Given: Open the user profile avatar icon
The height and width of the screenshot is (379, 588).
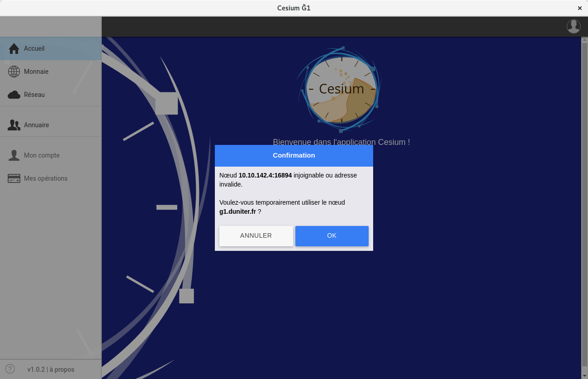Looking at the screenshot, I should point(574,26).
